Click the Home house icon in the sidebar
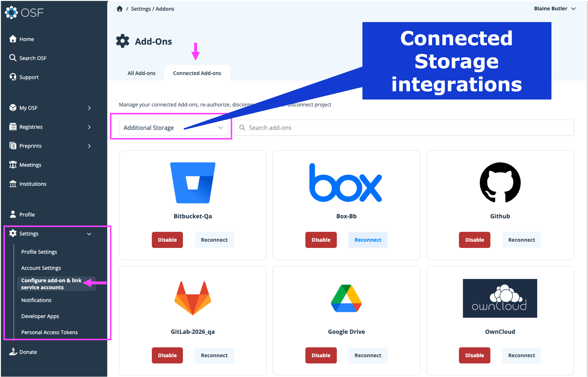The width and height of the screenshot is (588, 377). point(13,39)
